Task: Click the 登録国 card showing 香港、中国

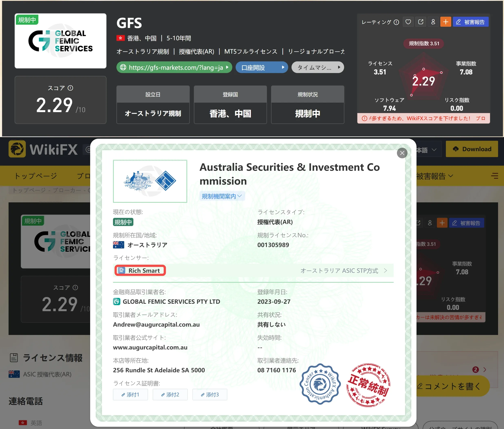Action: pyautogui.click(x=230, y=105)
